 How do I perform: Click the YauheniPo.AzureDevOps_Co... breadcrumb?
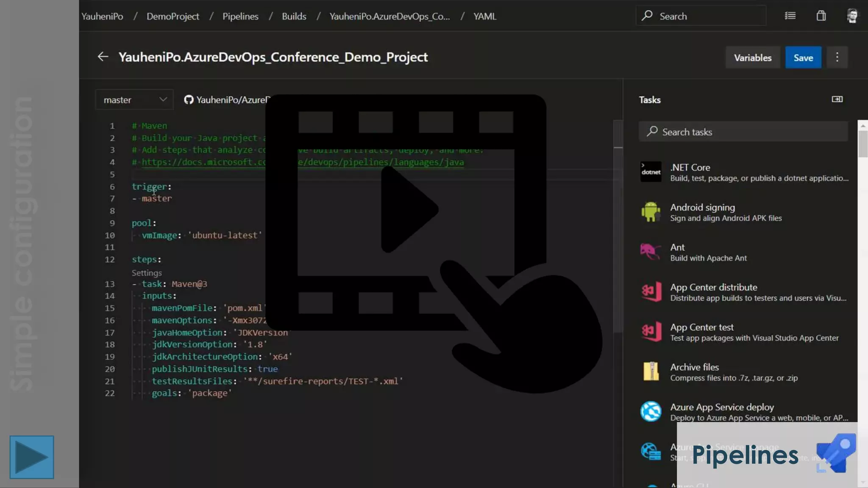click(389, 16)
